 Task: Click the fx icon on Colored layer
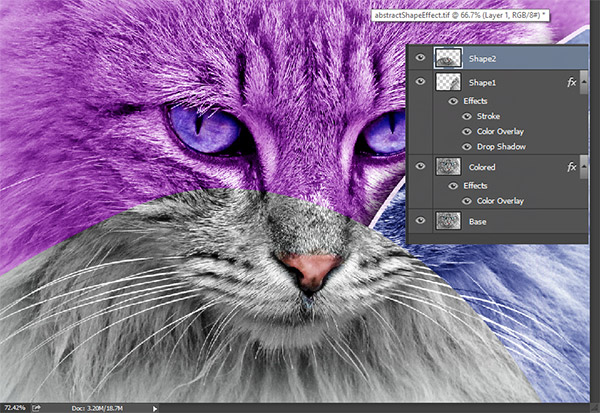click(571, 169)
